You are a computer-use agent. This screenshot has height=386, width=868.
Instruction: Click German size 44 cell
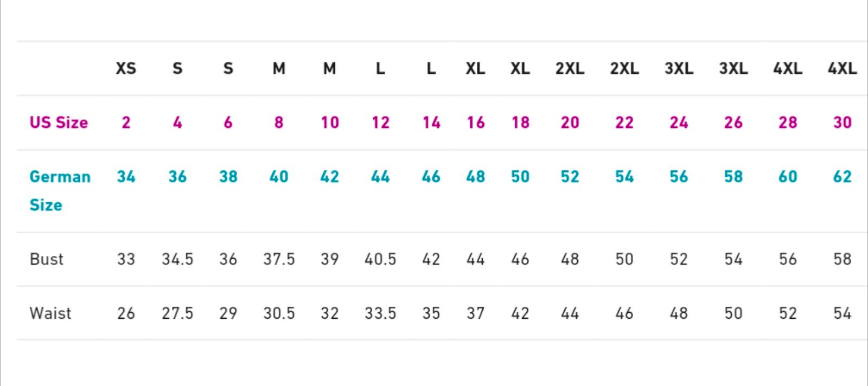380,177
